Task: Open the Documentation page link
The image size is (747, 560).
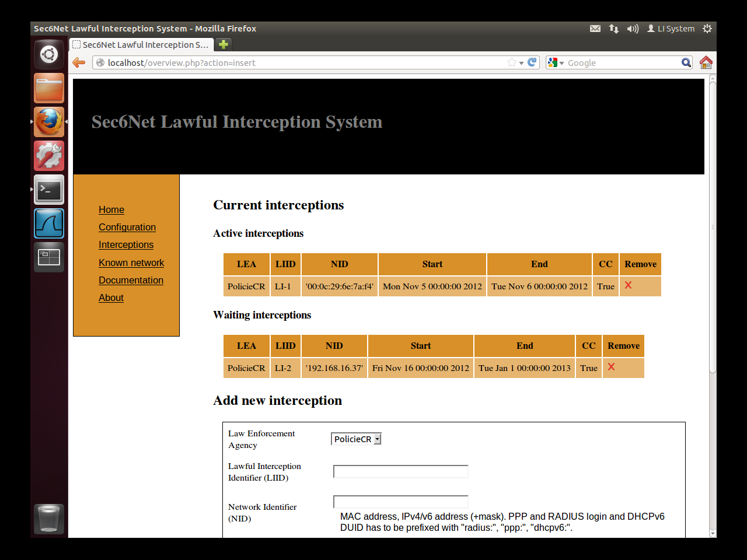Action: pyautogui.click(x=131, y=280)
